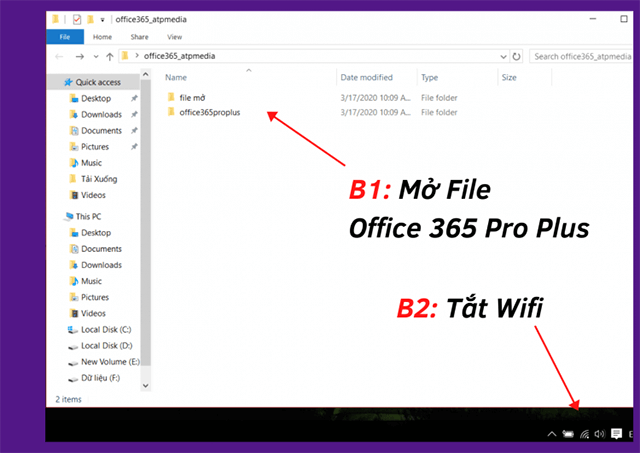Select the office365proplus folder
The image size is (640, 453).
210,113
